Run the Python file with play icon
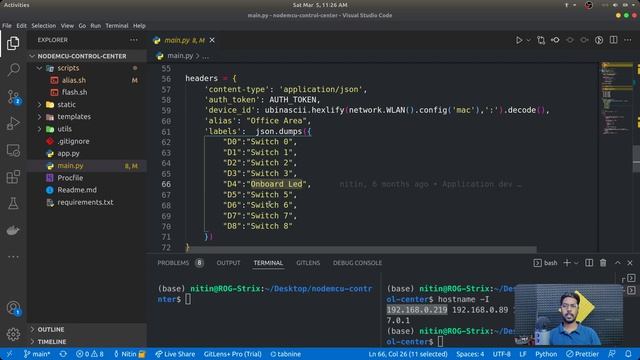640x360 pixels. point(519,40)
